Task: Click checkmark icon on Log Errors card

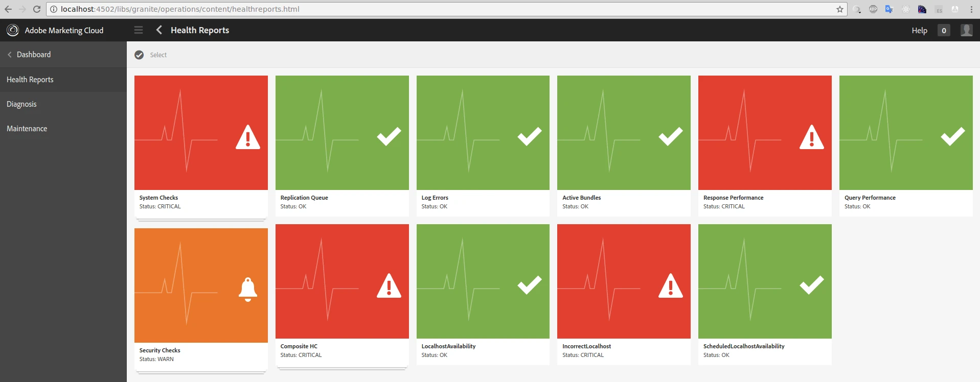Action: pyautogui.click(x=530, y=136)
